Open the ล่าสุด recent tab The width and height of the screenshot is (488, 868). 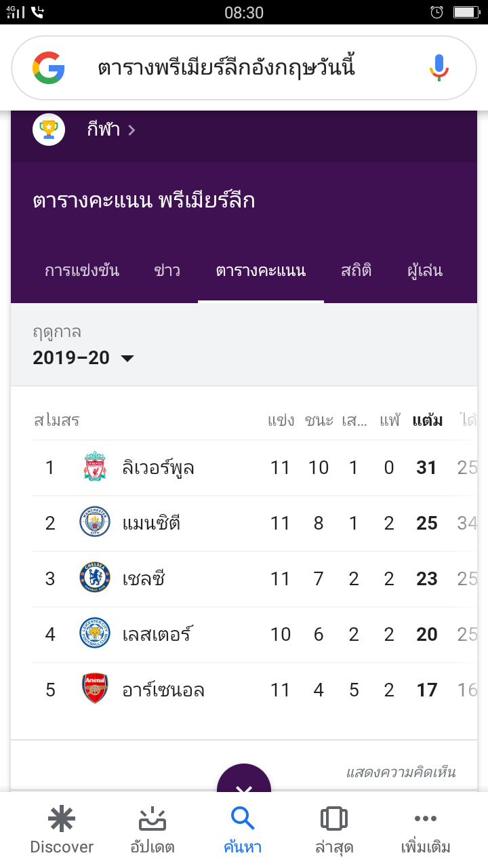(333, 830)
